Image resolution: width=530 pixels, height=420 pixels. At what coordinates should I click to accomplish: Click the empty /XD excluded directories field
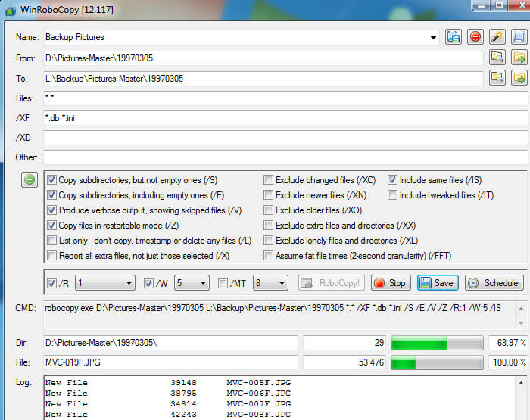pyautogui.click(x=285, y=138)
